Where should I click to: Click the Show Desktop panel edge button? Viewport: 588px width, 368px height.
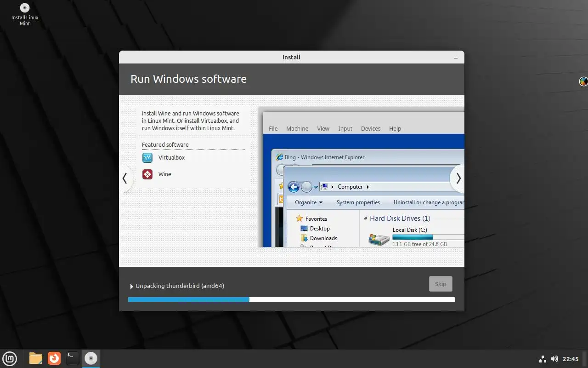(x=585, y=359)
